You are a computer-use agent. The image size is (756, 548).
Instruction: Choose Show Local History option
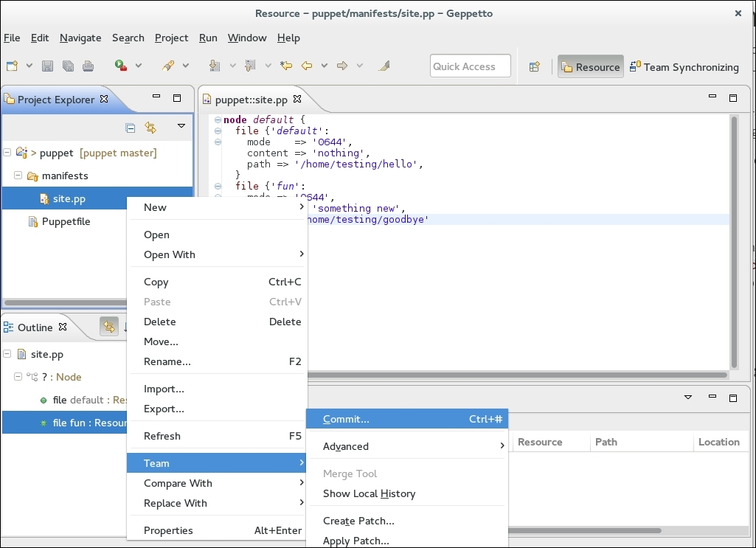click(369, 493)
